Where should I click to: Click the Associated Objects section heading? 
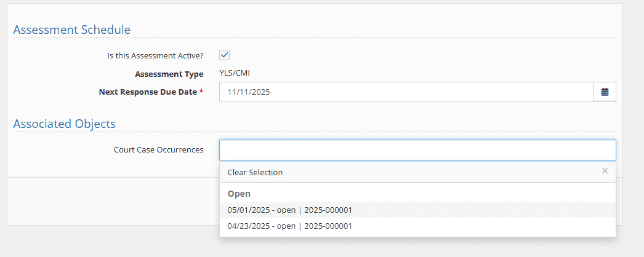64,124
